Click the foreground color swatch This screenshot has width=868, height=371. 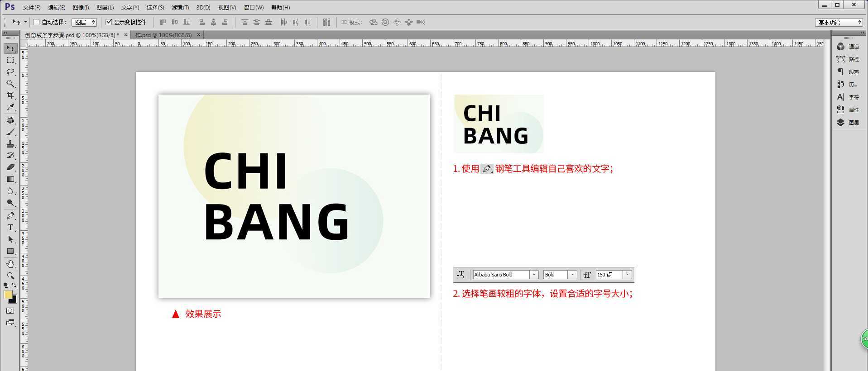point(8,295)
